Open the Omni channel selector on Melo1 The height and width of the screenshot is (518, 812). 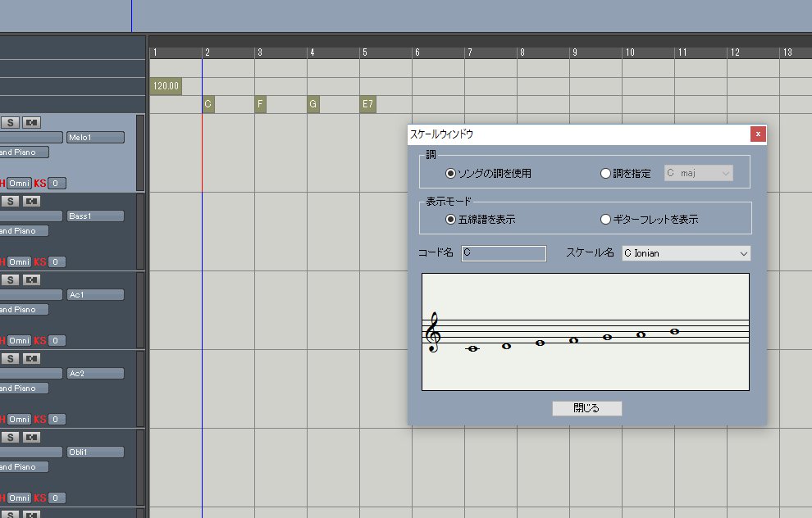[19, 184]
